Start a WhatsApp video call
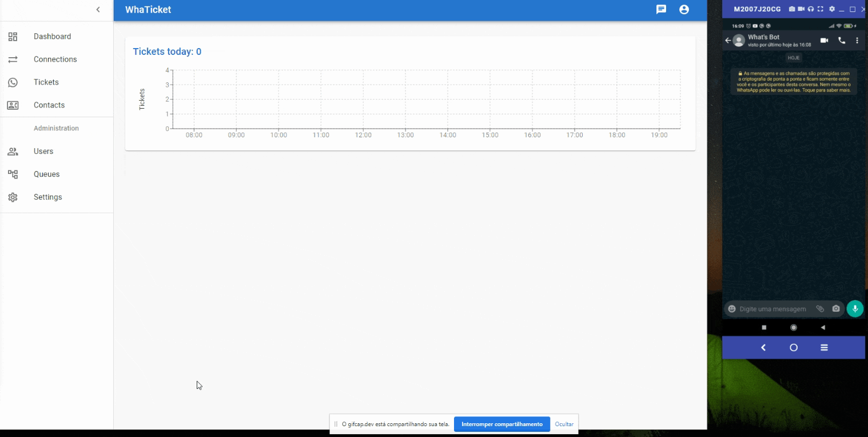The width and height of the screenshot is (868, 437). [824, 41]
